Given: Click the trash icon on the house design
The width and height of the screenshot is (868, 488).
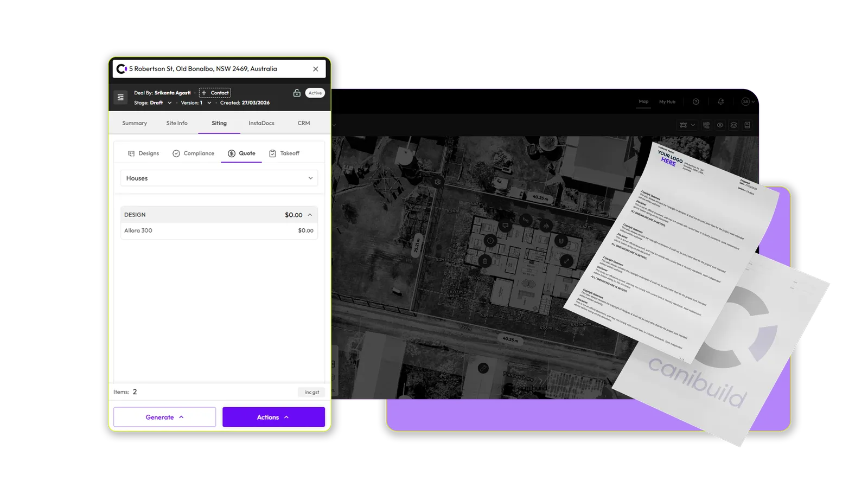Looking at the screenshot, I should [x=485, y=261].
